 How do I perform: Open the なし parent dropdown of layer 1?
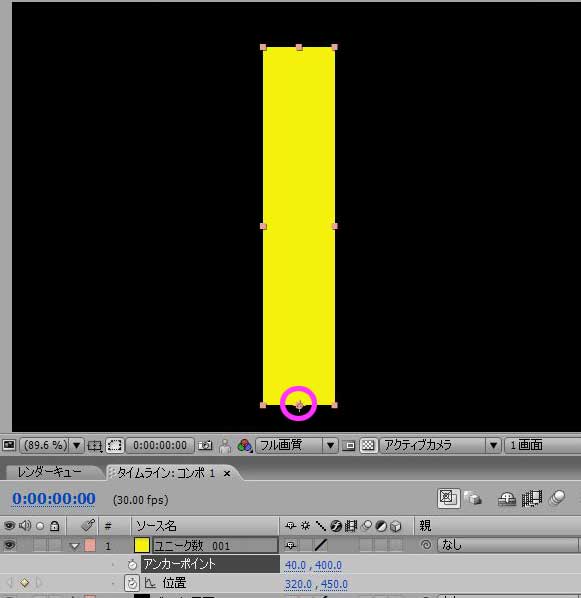pos(508,545)
